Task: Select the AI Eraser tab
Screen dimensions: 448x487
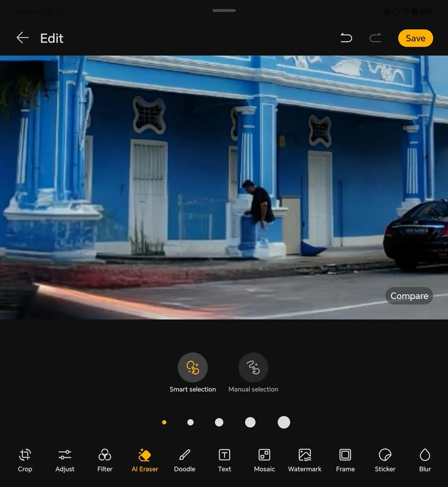Action: coord(145,460)
